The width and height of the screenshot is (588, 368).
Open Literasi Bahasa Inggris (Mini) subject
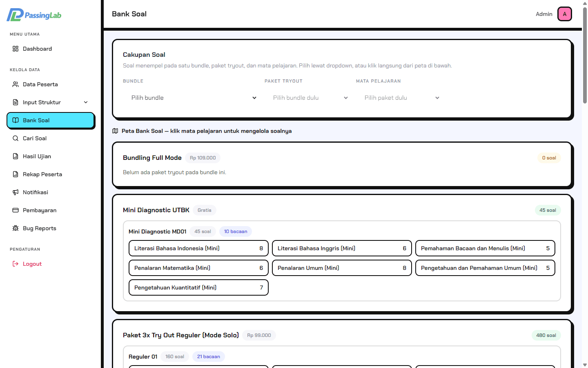click(342, 248)
